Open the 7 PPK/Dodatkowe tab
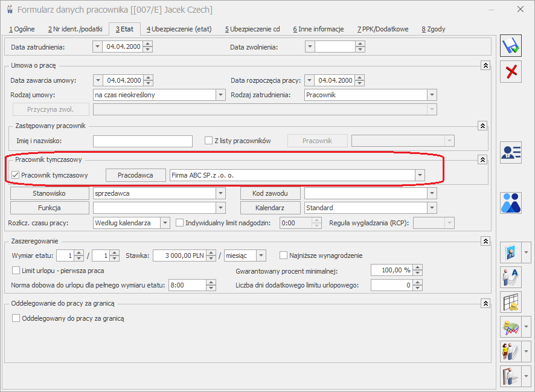The height and width of the screenshot is (392, 535). pos(383,29)
